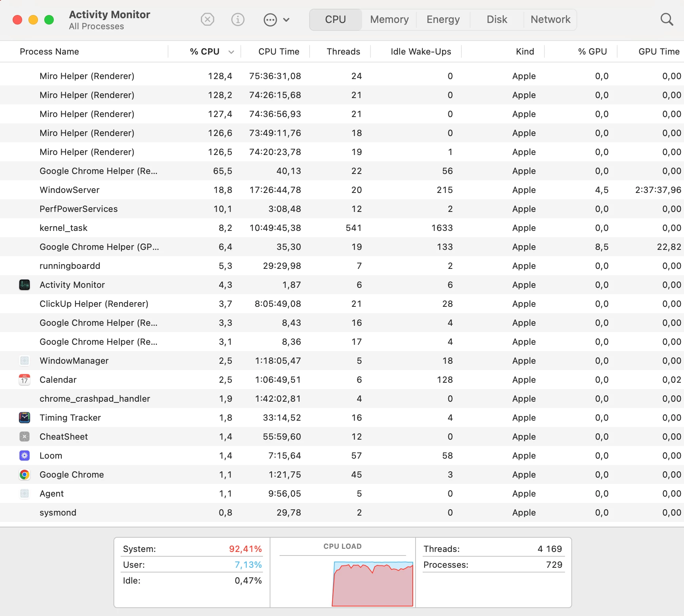Image resolution: width=684 pixels, height=616 pixels.
Task: Open the process info inspector icon
Action: click(238, 19)
